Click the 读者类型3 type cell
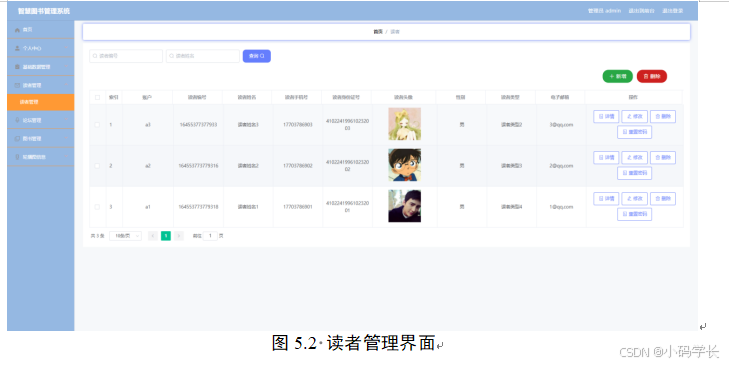The height and width of the screenshot is (365, 730). tap(512, 166)
